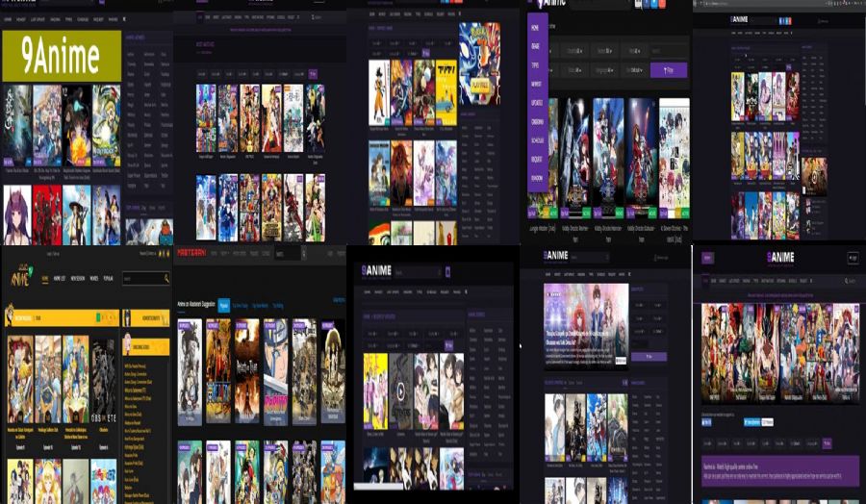
Task: Click the 9ANIME logo above the wide collage banner
Action: [x=780, y=257]
